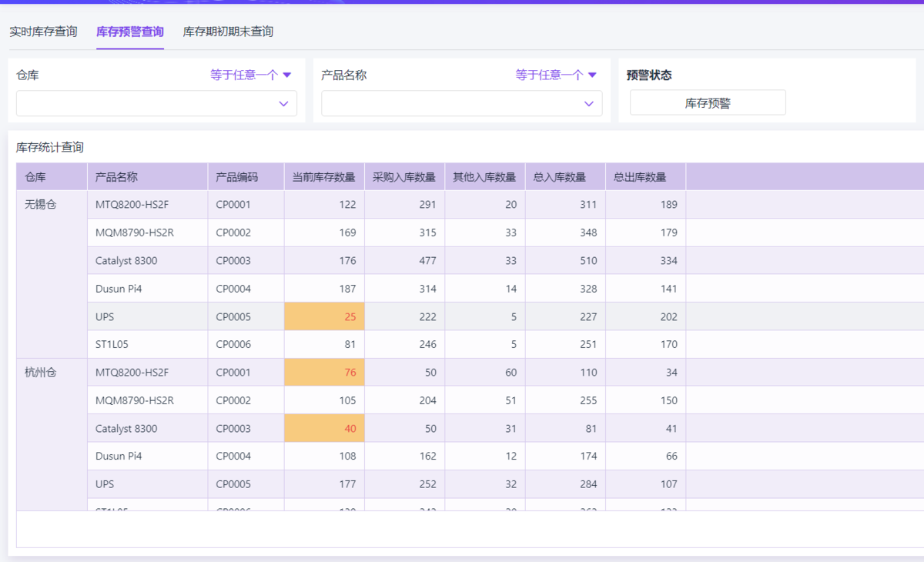The height and width of the screenshot is (562, 924).
Task: Select the highlighted UPS stock cell 25
Action: coord(324,316)
